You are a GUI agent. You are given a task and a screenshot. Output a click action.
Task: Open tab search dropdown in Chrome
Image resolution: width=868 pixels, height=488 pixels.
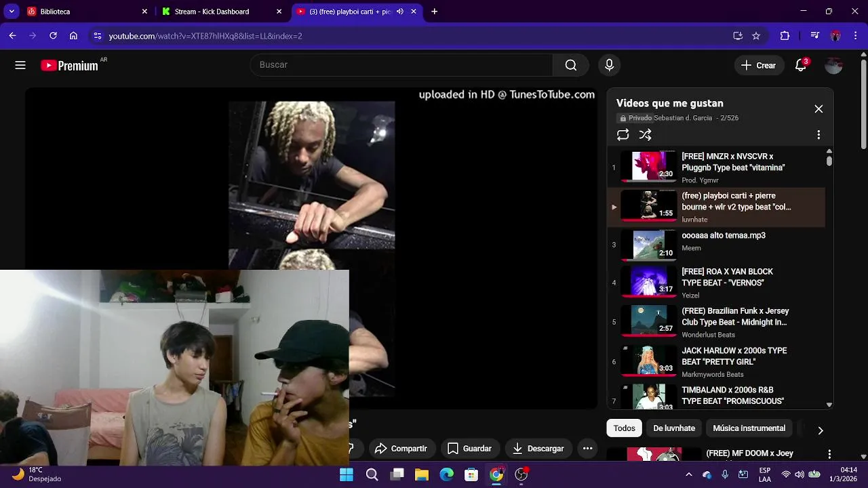(x=12, y=12)
